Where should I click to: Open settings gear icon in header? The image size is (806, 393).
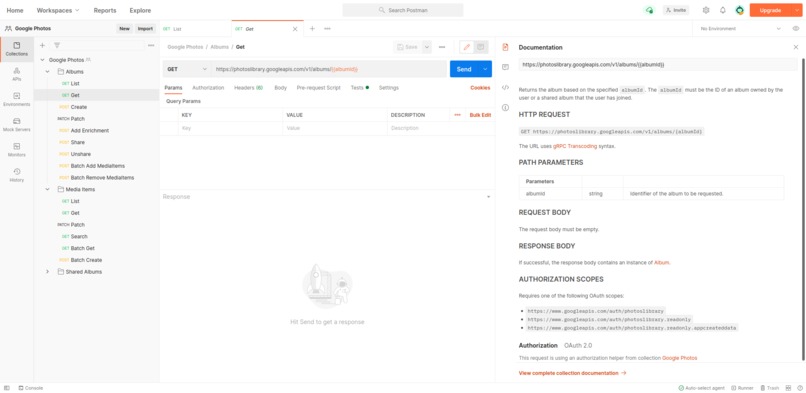tap(706, 10)
